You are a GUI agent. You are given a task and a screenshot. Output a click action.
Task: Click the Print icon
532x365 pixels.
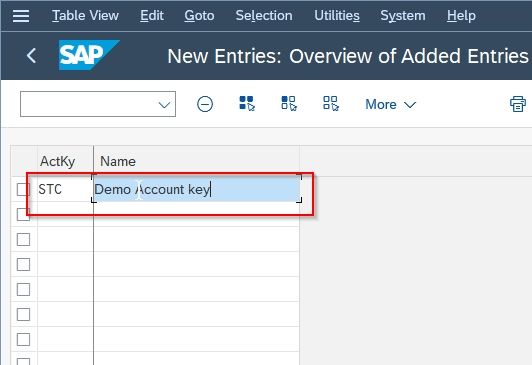[x=518, y=104]
